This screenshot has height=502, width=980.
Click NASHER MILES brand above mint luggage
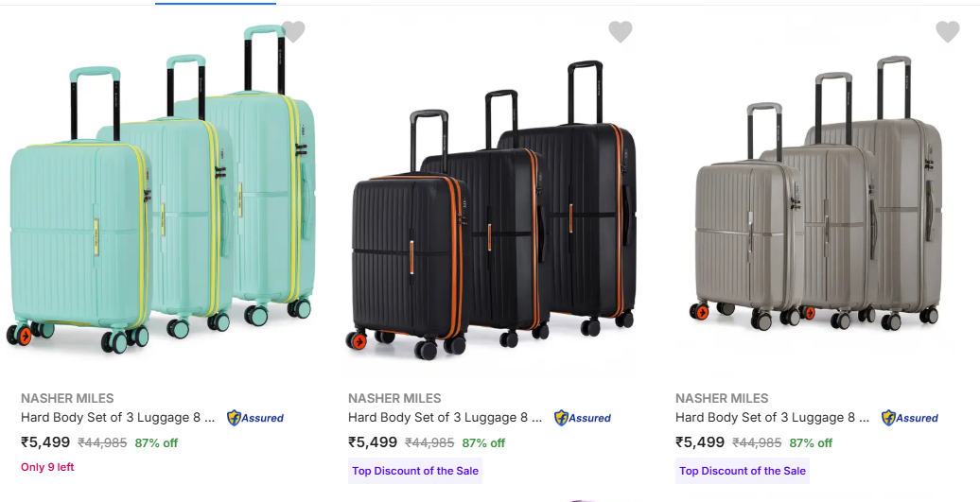(67, 398)
